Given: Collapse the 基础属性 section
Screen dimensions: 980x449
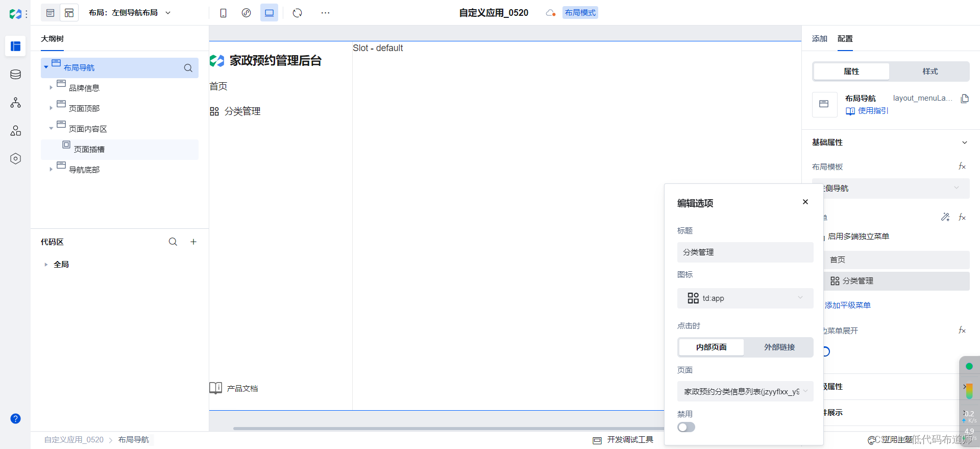Looking at the screenshot, I should tap(964, 143).
